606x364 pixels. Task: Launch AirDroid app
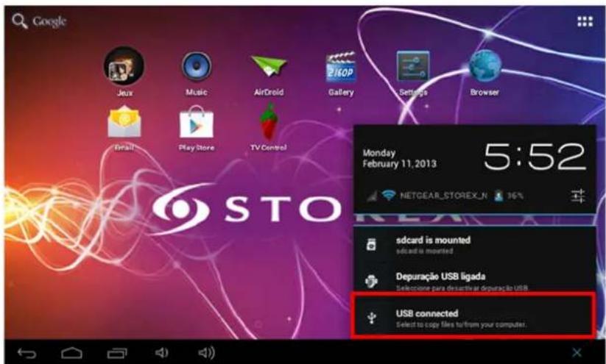269,74
